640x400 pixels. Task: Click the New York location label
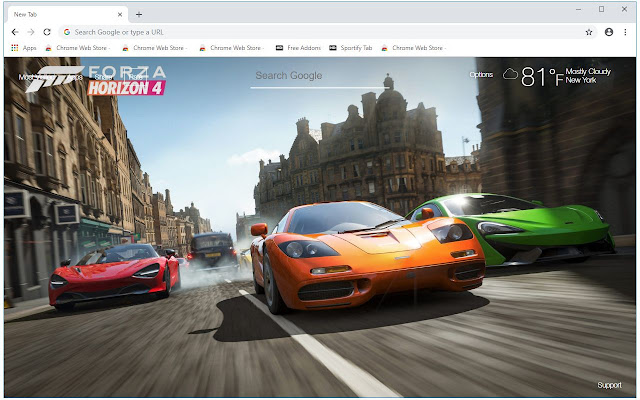coord(581,80)
